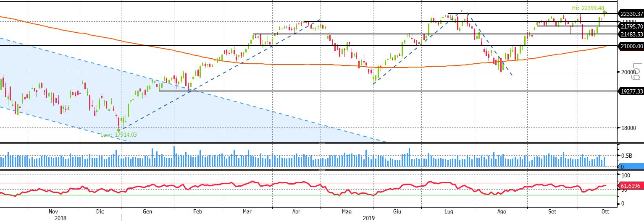Click the Apr month label

(x=297, y=212)
